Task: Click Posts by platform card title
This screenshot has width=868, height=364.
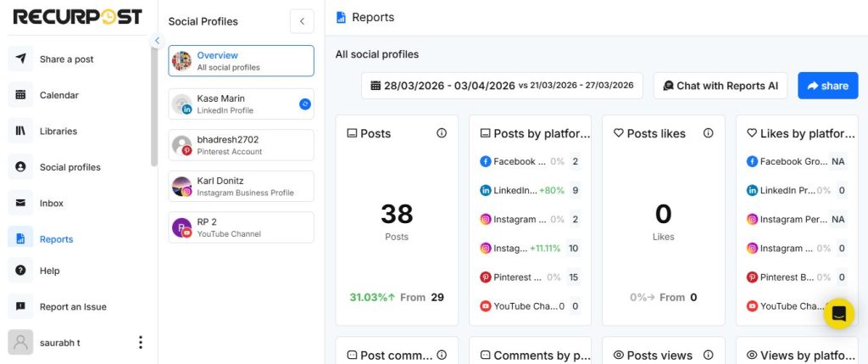Action: click(x=542, y=133)
